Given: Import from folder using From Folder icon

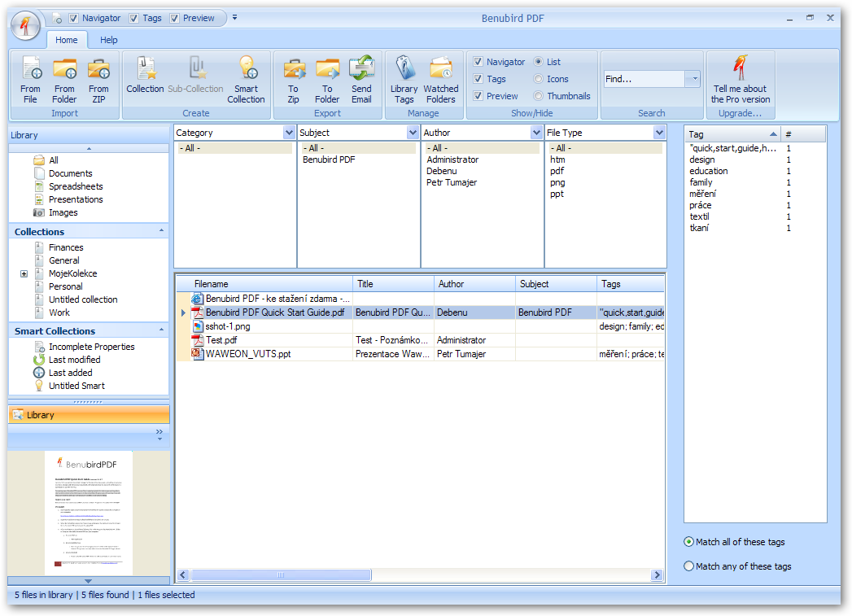Looking at the screenshot, I should pyautogui.click(x=64, y=80).
